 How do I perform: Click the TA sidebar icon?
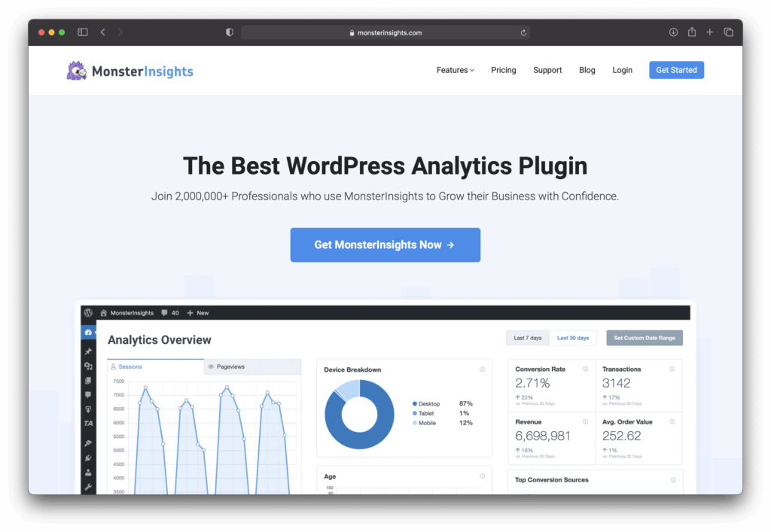[x=89, y=424]
